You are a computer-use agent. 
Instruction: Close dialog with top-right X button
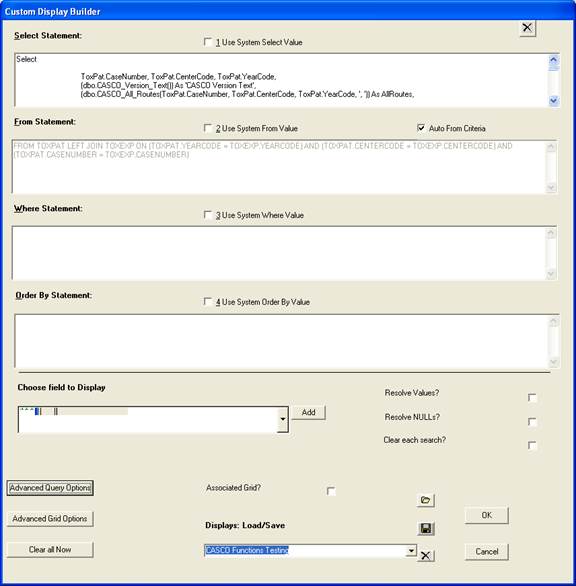click(x=527, y=28)
